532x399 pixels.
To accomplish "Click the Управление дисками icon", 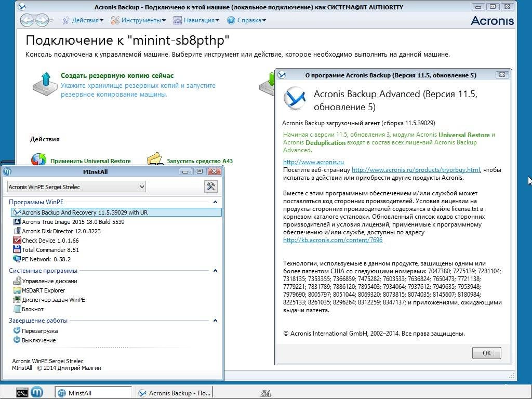I will pyautogui.click(x=17, y=281).
